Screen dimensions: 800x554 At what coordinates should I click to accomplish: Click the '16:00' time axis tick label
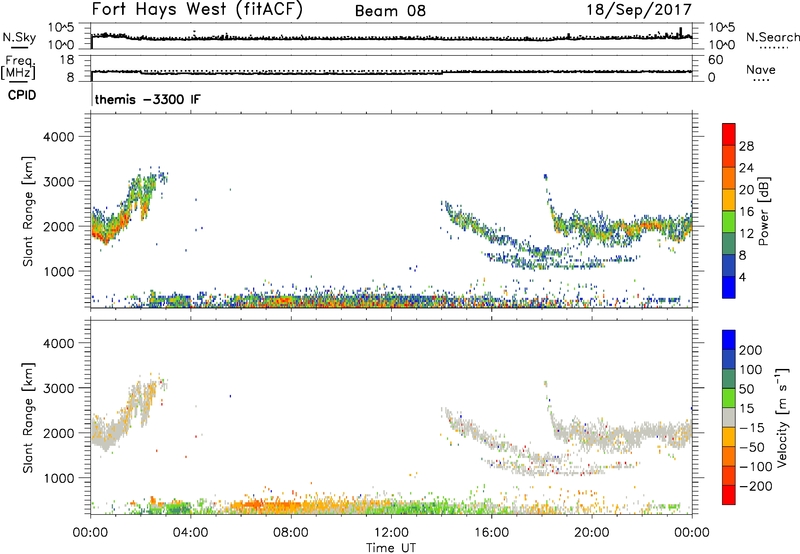(x=491, y=533)
